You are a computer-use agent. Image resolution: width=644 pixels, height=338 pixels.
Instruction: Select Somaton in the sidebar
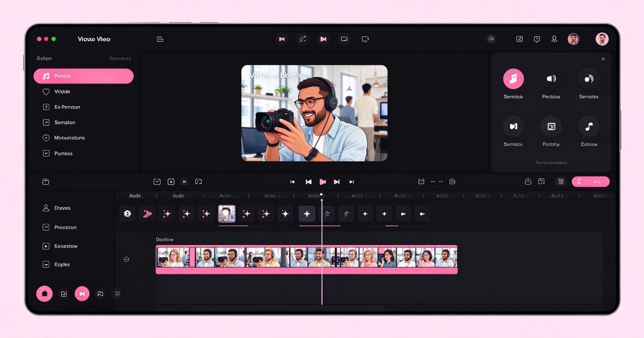click(x=65, y=122)
